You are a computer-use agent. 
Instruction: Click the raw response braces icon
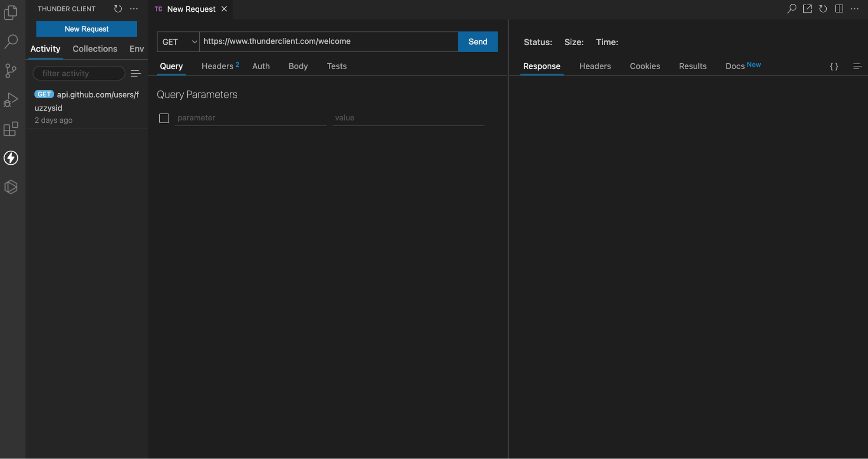[x=834, y=66]
